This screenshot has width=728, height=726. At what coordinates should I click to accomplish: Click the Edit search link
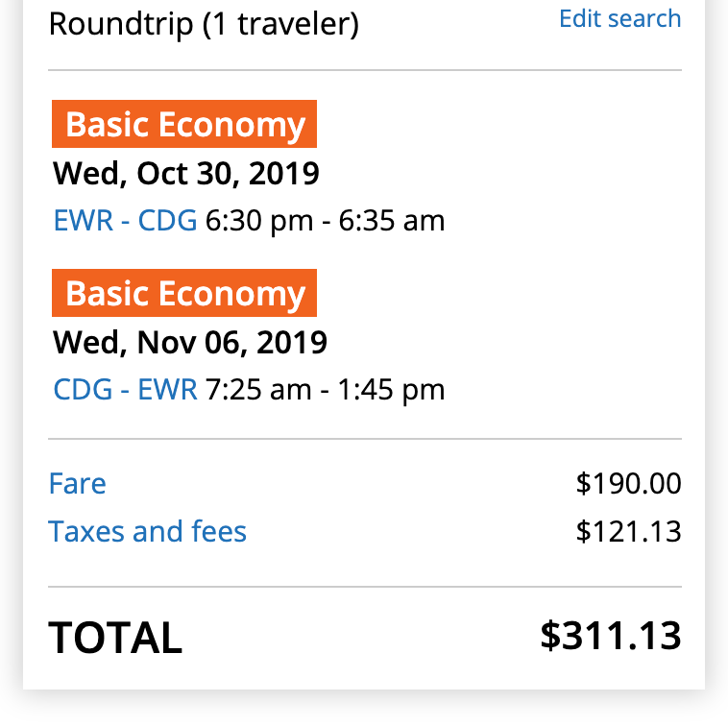pyautogui.click(x=619, y=19)
